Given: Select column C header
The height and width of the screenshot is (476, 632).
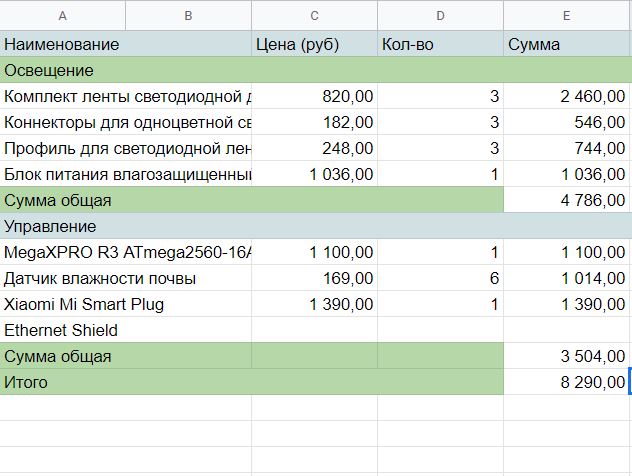Looking at the screenshot, I should point(314,16).
